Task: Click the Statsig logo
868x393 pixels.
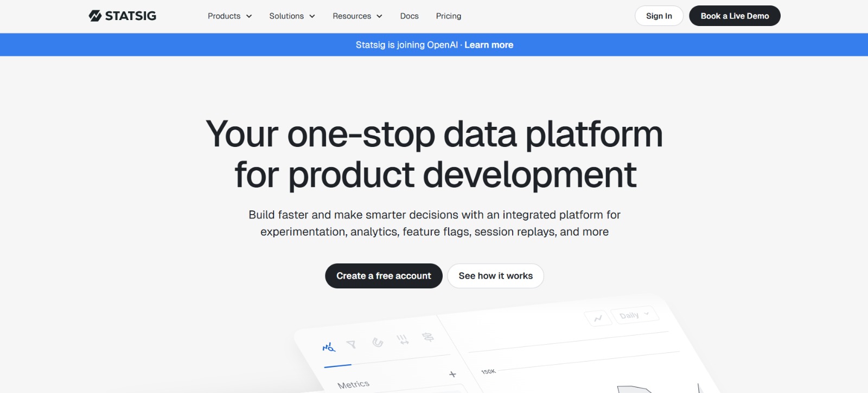Action: point(123,16)
